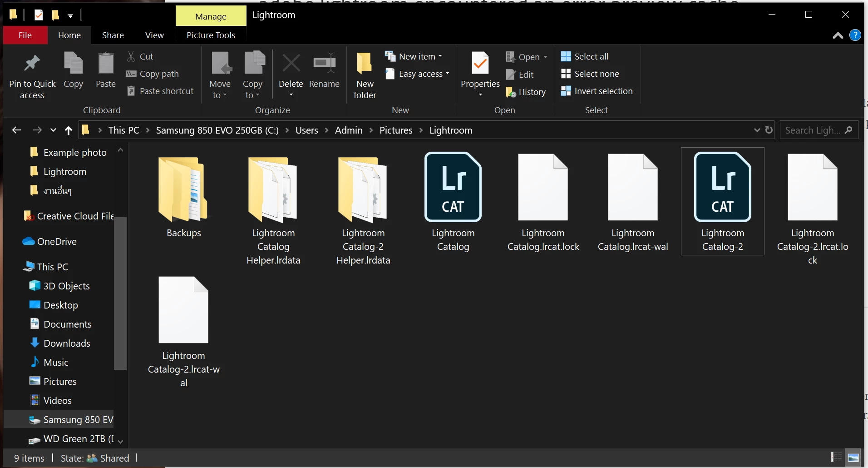
Task: Open OneDrive in the navigation pane
Action: point(50,241)
